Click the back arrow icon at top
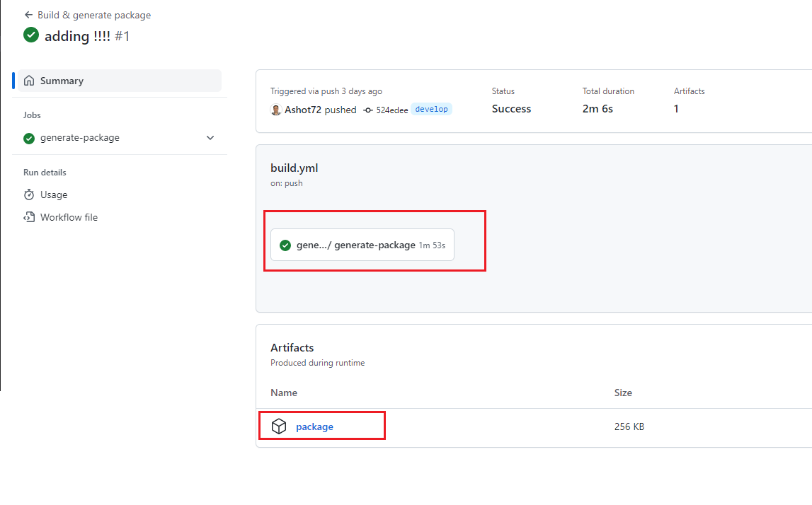Image resolution: width=812 pixels, height=505 pixels. (x=28, y=15)
